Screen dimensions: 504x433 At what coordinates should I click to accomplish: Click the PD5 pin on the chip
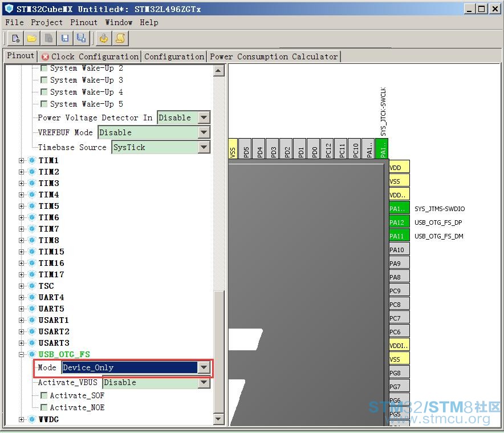[x=246, y=149]
